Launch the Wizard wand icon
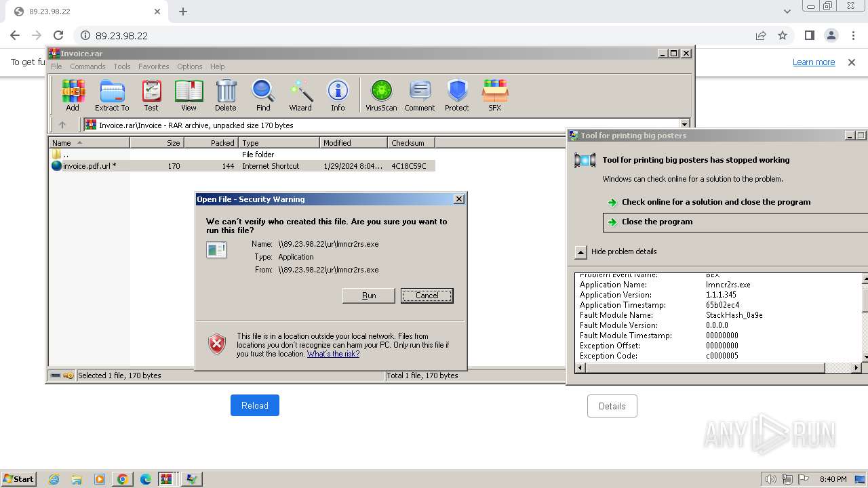The height and width of the screenshot is (488, 868). point(300,95)
